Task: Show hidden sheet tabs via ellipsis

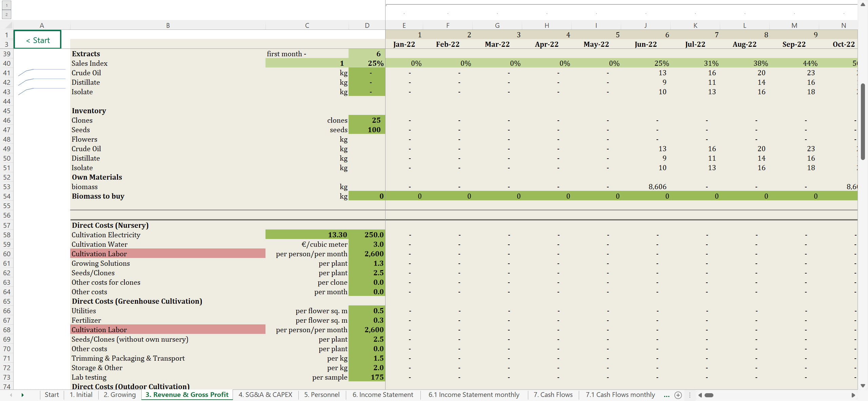Action: [x=667, y=395]
